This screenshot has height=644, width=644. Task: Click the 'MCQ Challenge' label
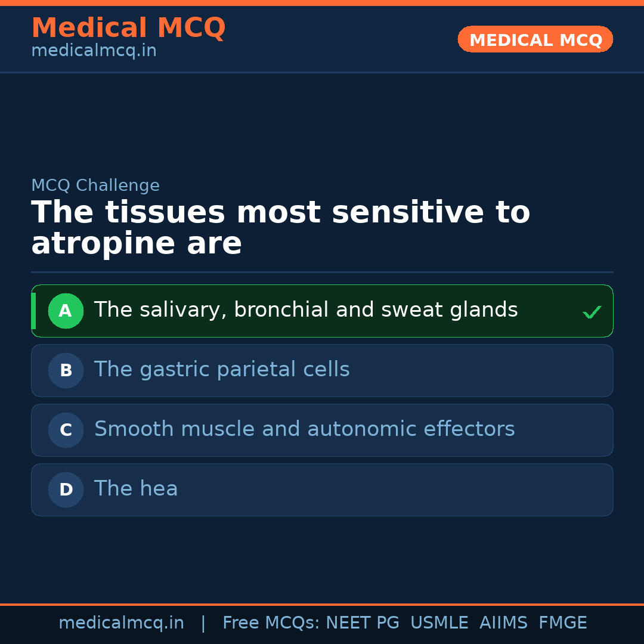tap(95, 185)
